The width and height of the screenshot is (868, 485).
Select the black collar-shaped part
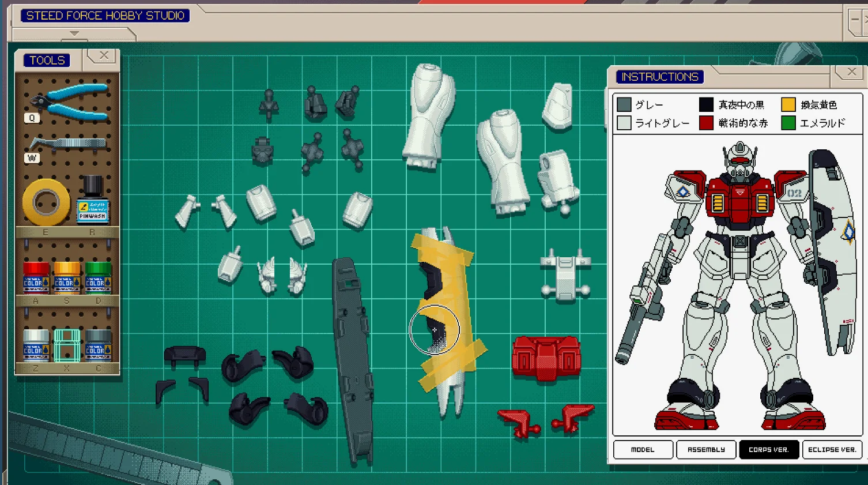click(x=184, y=356)
